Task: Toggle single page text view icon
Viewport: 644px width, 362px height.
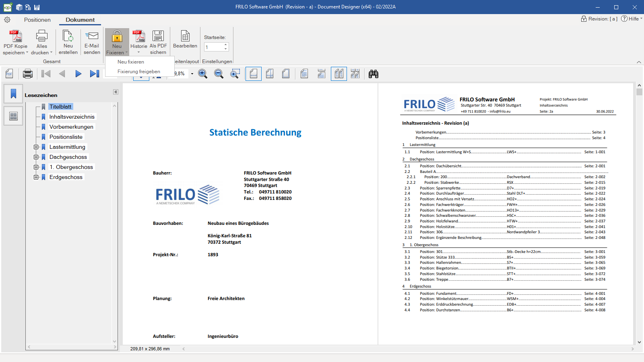Action: click(x=304, y=74)
